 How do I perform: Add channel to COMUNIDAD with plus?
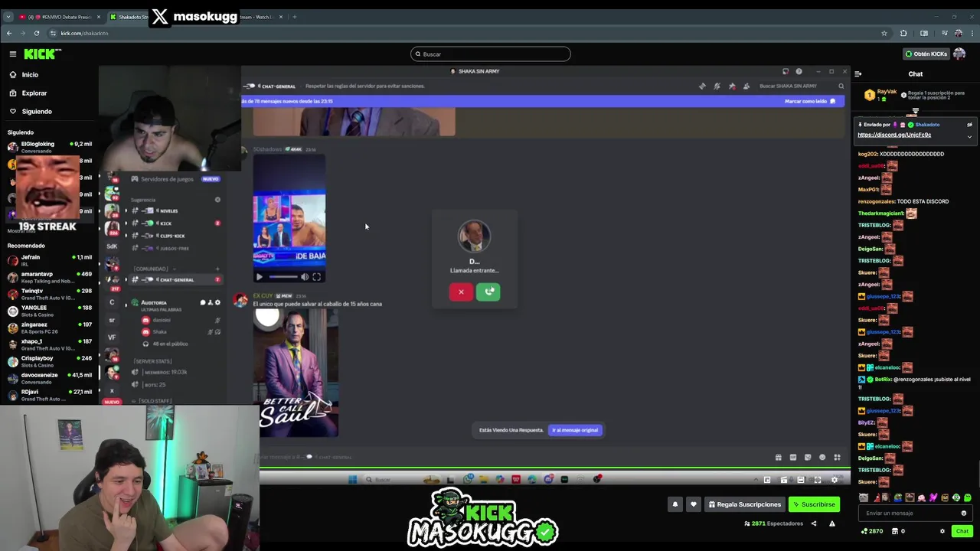click(x=217, y=269)
